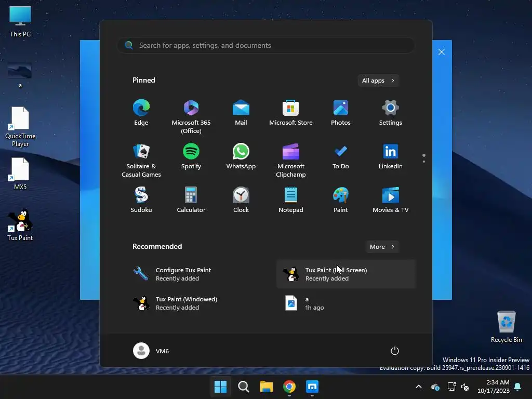Select image file a on desktop
Screen dimensions: 532x399
20,75
